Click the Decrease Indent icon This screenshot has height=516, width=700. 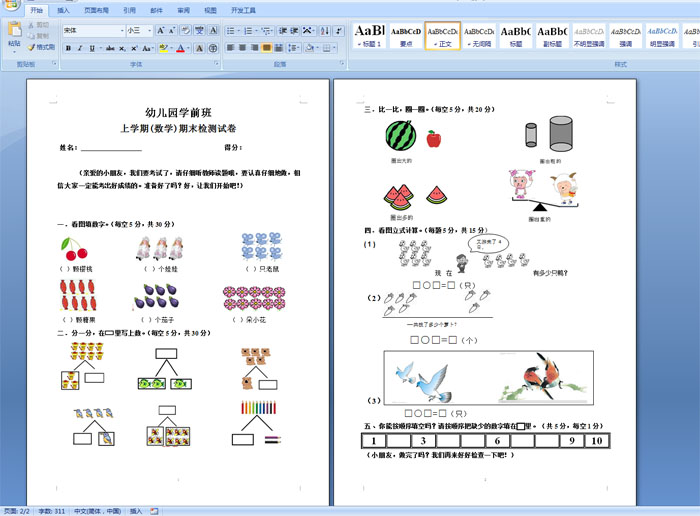tap(283, 31)
